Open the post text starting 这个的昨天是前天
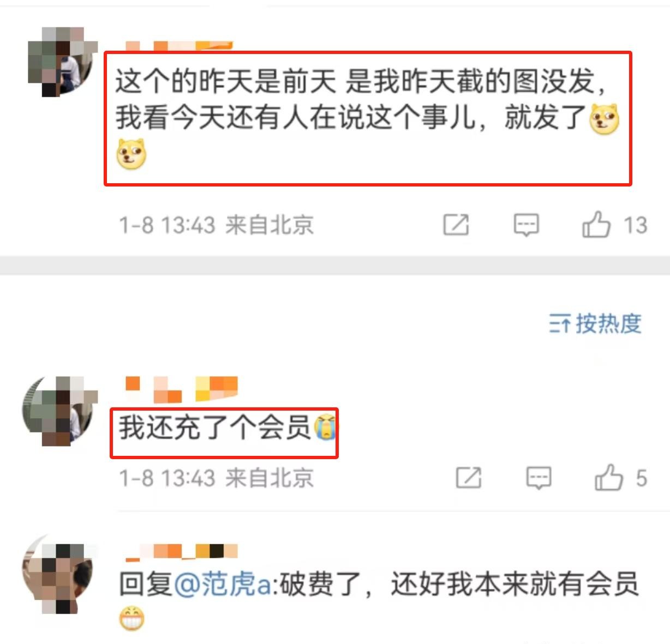The image size is (670, 644). (367, 119)
